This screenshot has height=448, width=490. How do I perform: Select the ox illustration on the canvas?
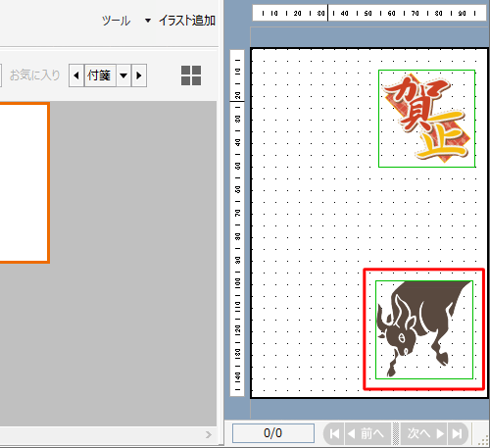[x=424, y=329]
